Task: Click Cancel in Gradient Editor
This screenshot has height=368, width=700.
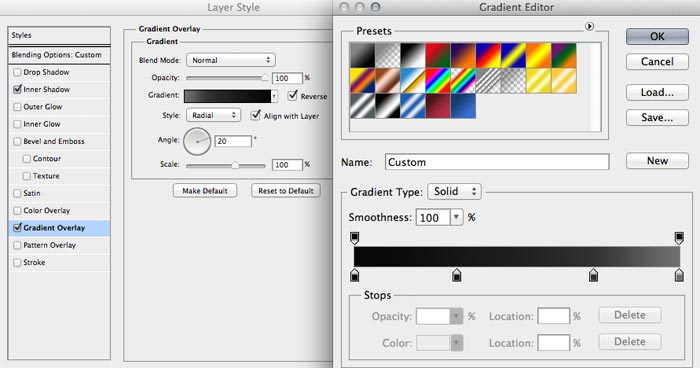Action: click(x=657, y=62)
